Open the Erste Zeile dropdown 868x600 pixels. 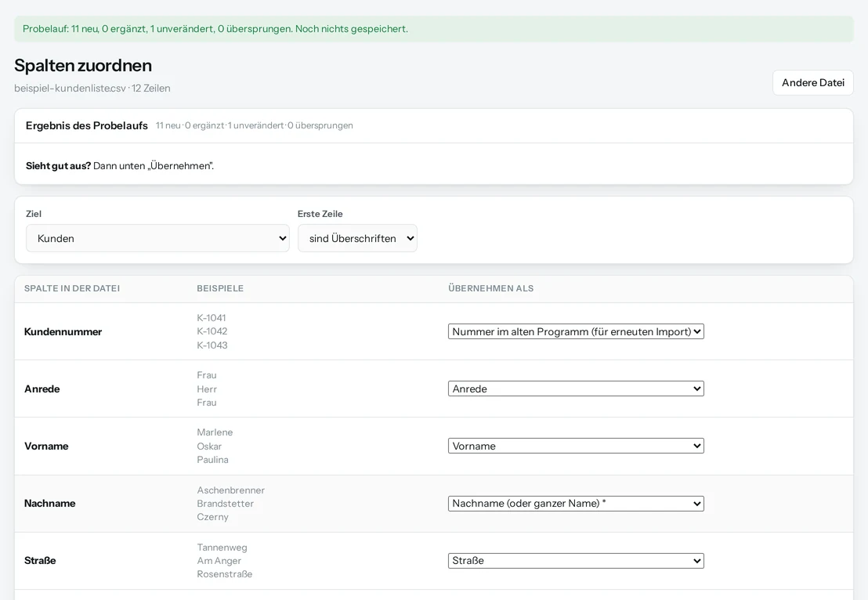(x=357, y=238)
